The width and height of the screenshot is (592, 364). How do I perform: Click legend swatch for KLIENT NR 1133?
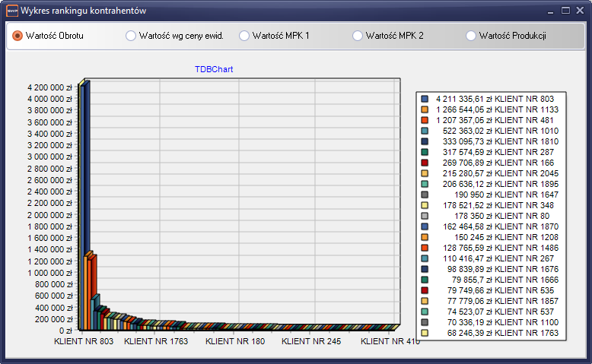pos(425,110)
